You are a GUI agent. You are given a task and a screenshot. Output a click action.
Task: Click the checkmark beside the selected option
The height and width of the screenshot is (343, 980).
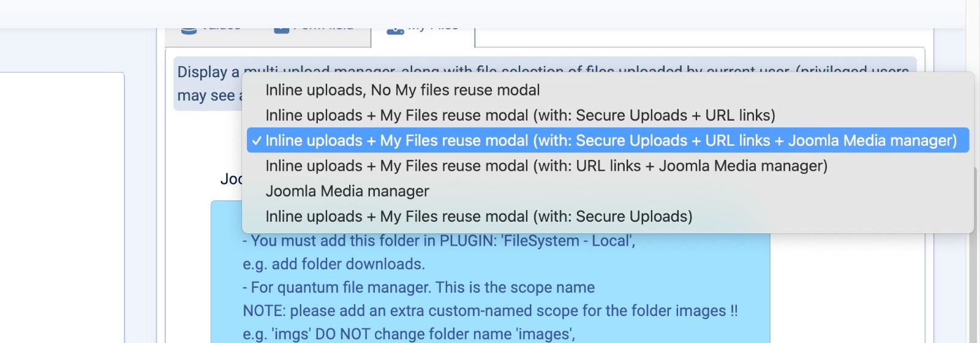pyautogui.click(x=257, y=141)
